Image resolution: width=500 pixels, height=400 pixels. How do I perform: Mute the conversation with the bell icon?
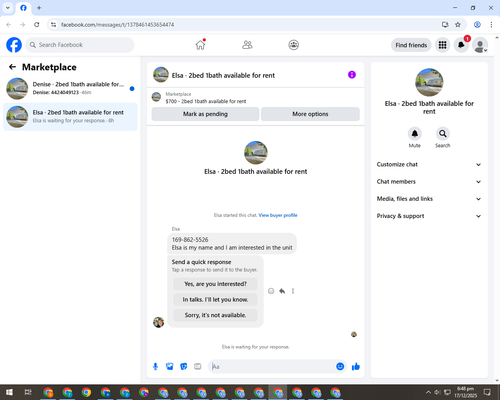pyautogui.click(x=415, y=134)
